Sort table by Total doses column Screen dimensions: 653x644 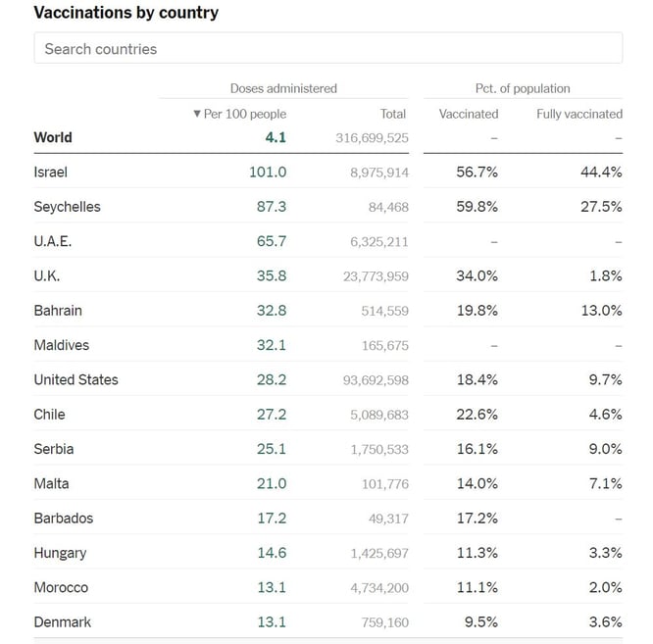[393, 114]
